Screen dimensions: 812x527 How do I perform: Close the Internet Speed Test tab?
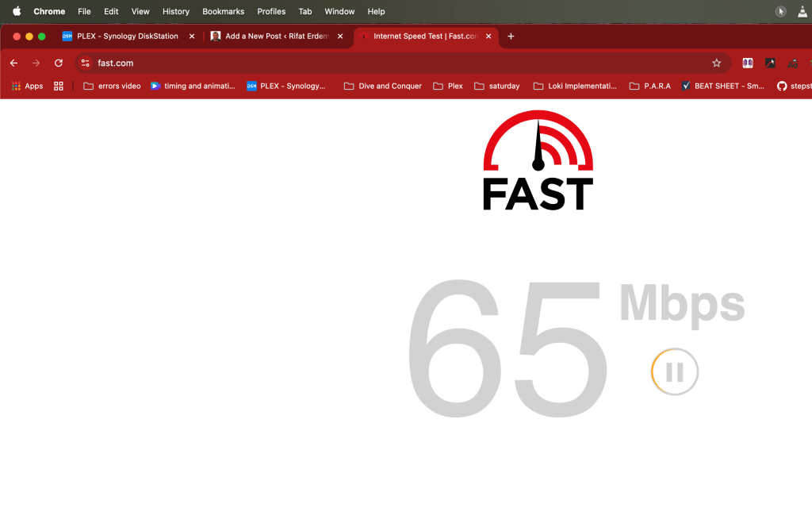488,37
